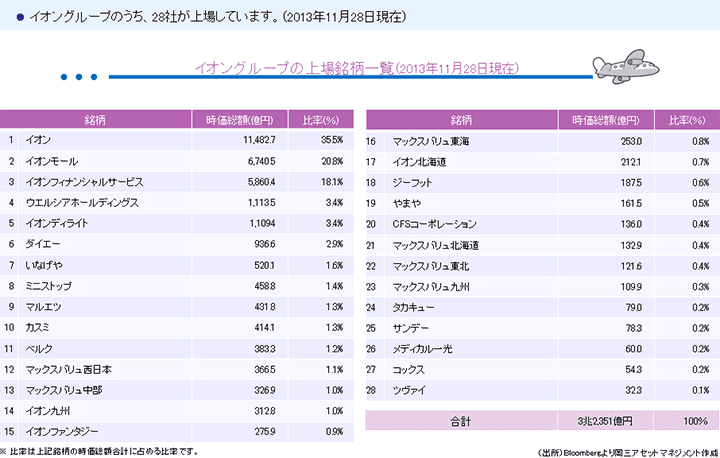The height and width of the screenshot is (458, 720).
Task: Click the right table's 銘柄 header
Action: pyautogui.click(x=461, y=120)
